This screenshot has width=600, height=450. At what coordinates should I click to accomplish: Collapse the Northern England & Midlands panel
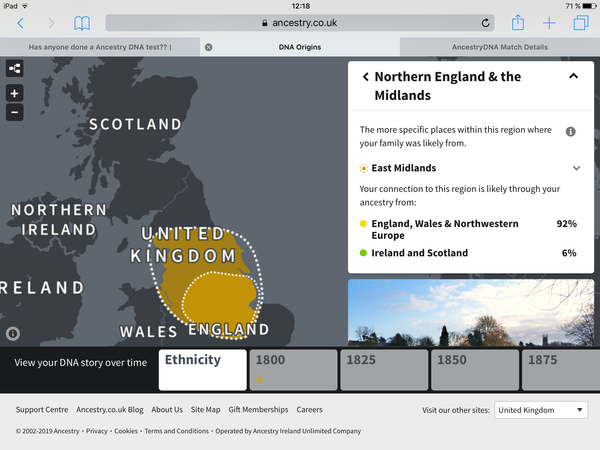pos(573,76)
